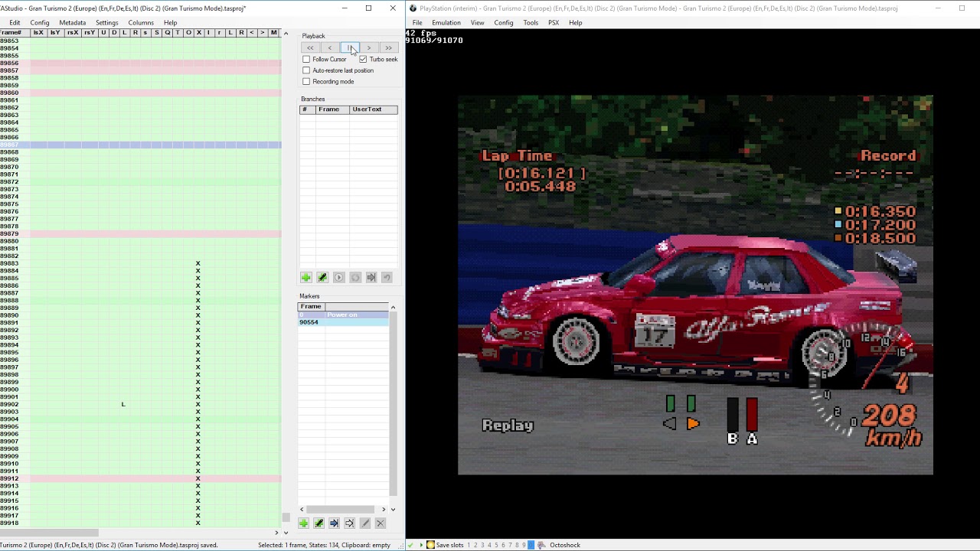The width and height of the screenshot is (980, 551).
Task: Advance one frame with > button
Action: 369,48
